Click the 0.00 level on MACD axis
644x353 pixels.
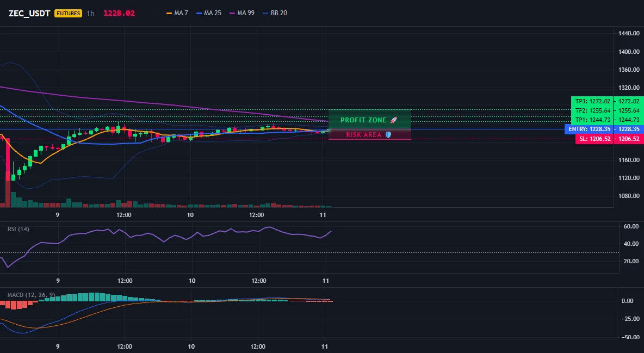click(627, 301)
